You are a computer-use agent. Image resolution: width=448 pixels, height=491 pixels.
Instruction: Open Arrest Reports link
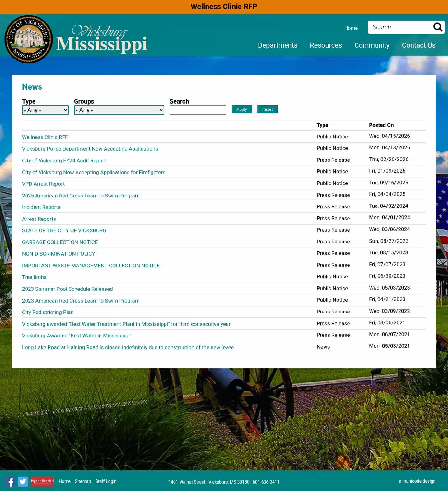pos(39,219)
